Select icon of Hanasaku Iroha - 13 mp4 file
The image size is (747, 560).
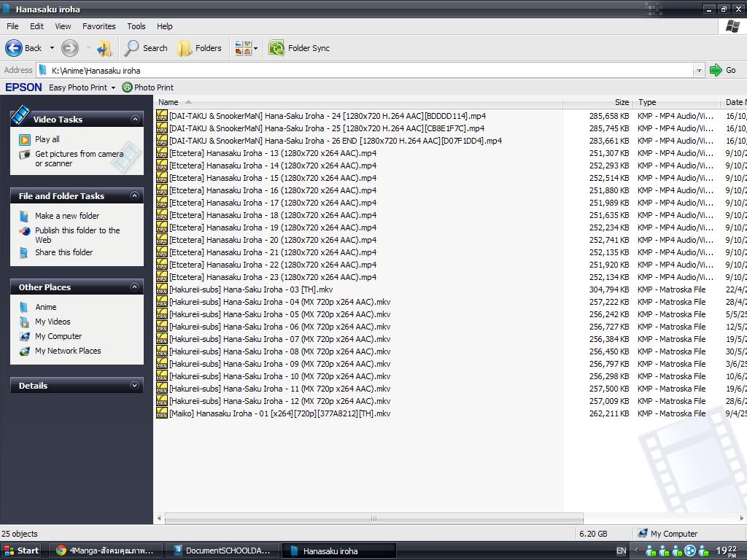162,153
